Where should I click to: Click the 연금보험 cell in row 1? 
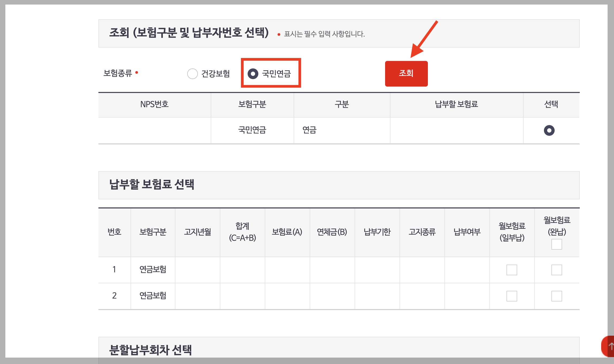(x=153, y=269)
